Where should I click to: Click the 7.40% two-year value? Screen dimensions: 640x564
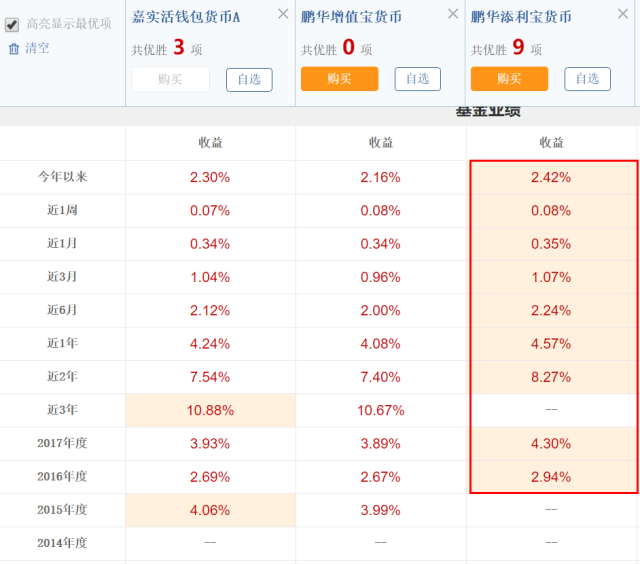point(380,377)
